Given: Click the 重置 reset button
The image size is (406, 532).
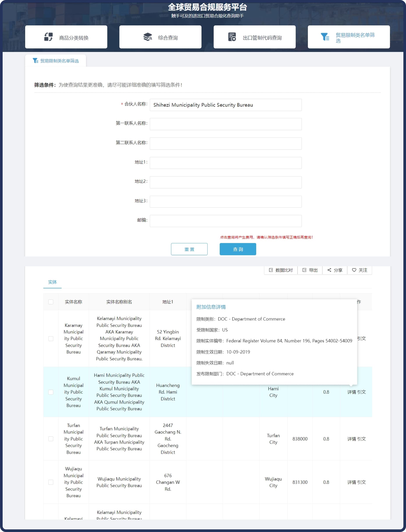Looking at the screenshot, I should tap(189, 249).
